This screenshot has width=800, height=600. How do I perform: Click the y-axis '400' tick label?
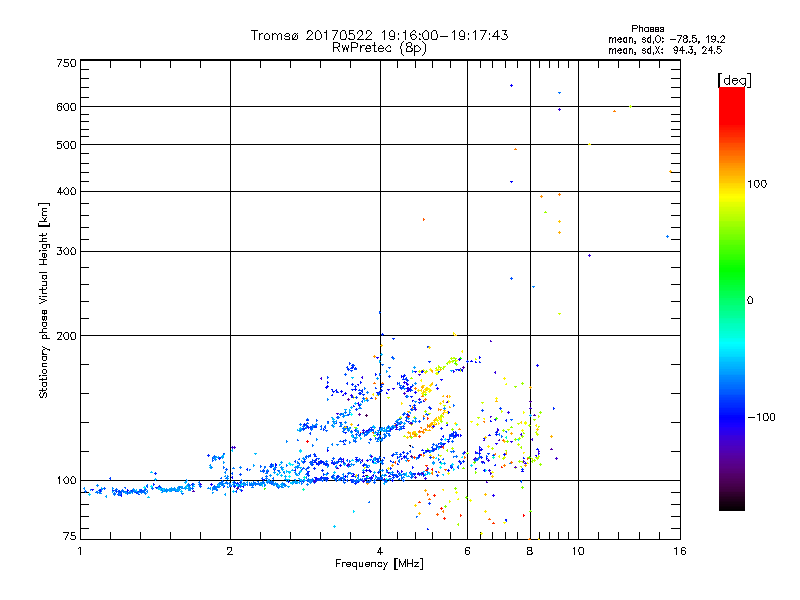click(x=66, y=192)
